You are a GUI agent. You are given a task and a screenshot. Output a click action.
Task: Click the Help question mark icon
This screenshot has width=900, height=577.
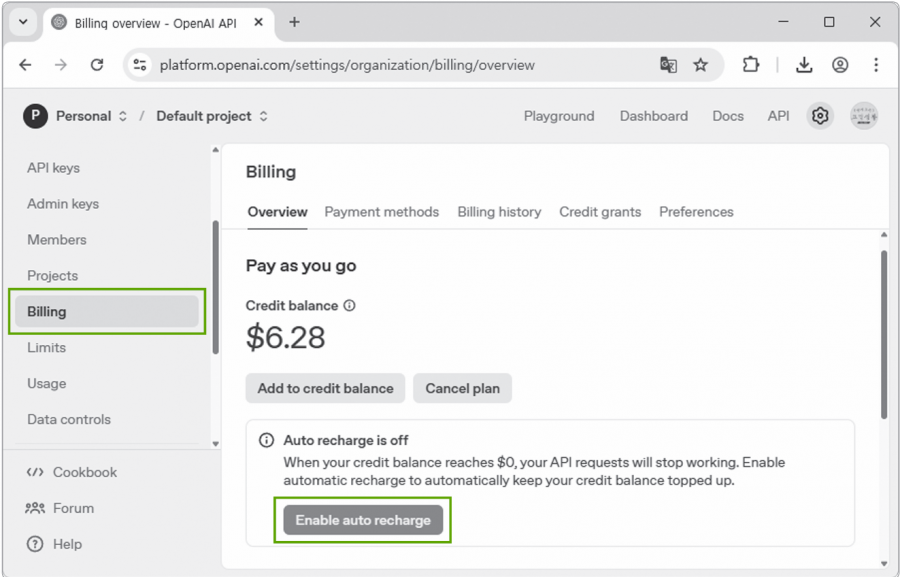click(35, 544)
